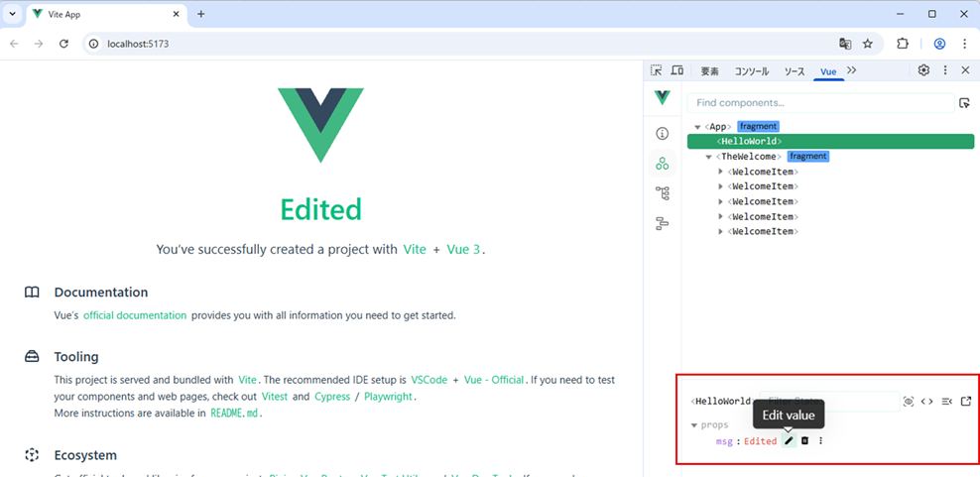This screenshot has width=980, height=477.
Task: Open the Vue DevTools overview info icon
Action: 663,133
